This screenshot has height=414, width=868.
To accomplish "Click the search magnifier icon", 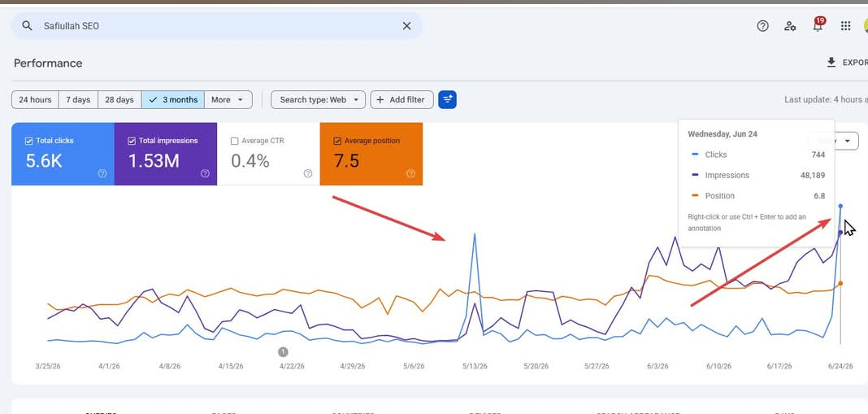I will tap(27, 25).
